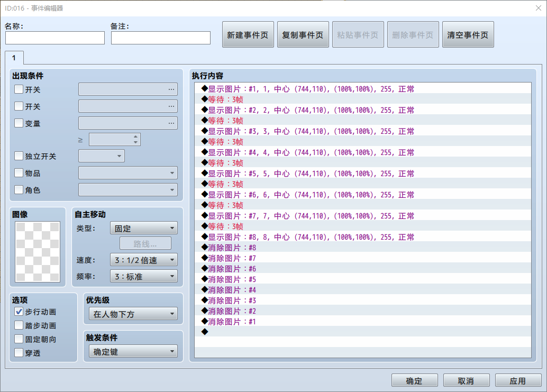Image resolution: width=547 pixels, height=392 pixels.
Task: Click the 图像 checkered preview thumbnail
Action: [x=38, y=251]
